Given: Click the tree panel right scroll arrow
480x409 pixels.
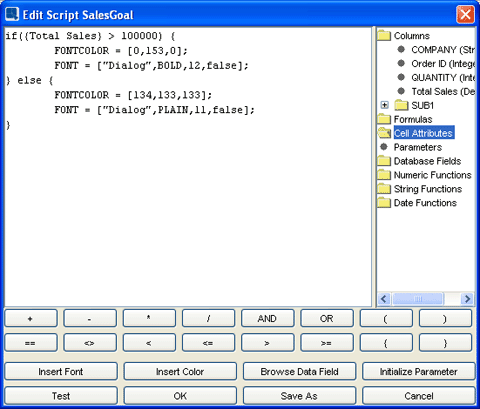Looking at the screenshot, I should click(467, 299).
